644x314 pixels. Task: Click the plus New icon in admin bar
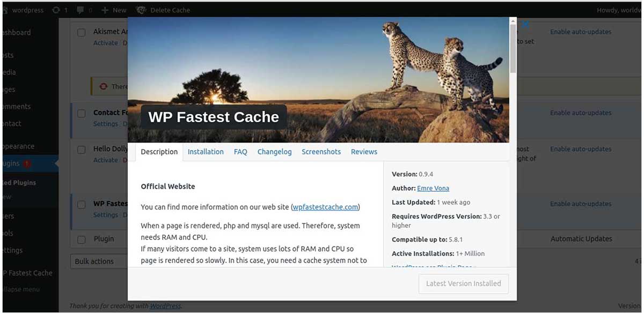tap(105, 10)
